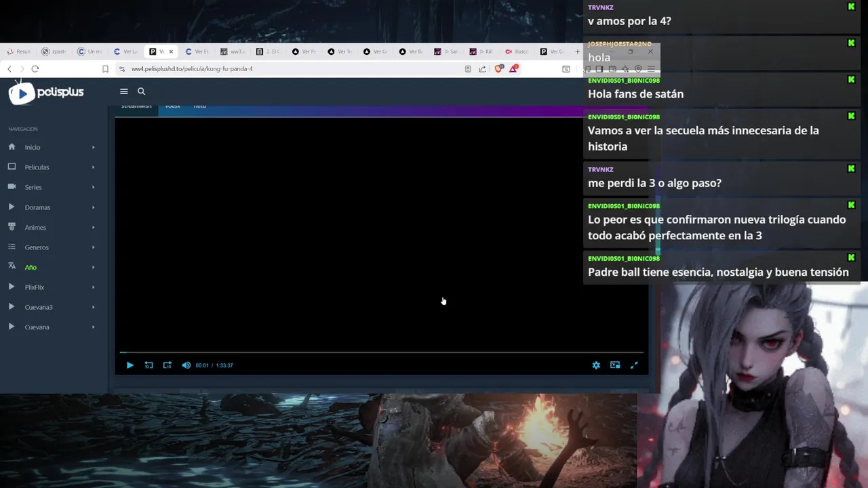Viewport: 868px width, 488px height.
Task: Click the translate icon beside Año
Action: pos(12,266)
